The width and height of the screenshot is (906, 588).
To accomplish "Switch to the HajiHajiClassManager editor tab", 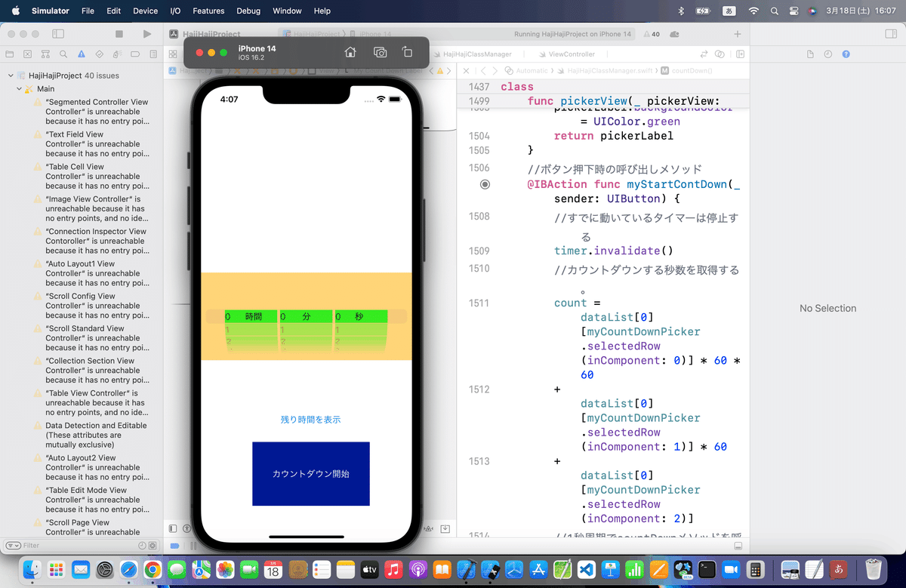I will (x=472, y=54).
